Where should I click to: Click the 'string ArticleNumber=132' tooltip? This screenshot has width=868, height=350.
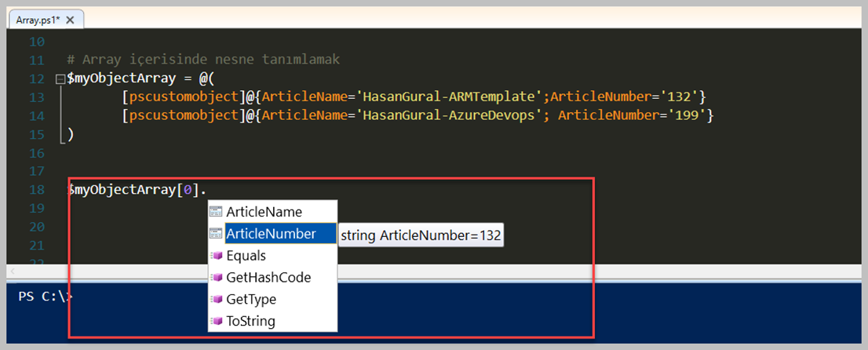pos(421,235)
